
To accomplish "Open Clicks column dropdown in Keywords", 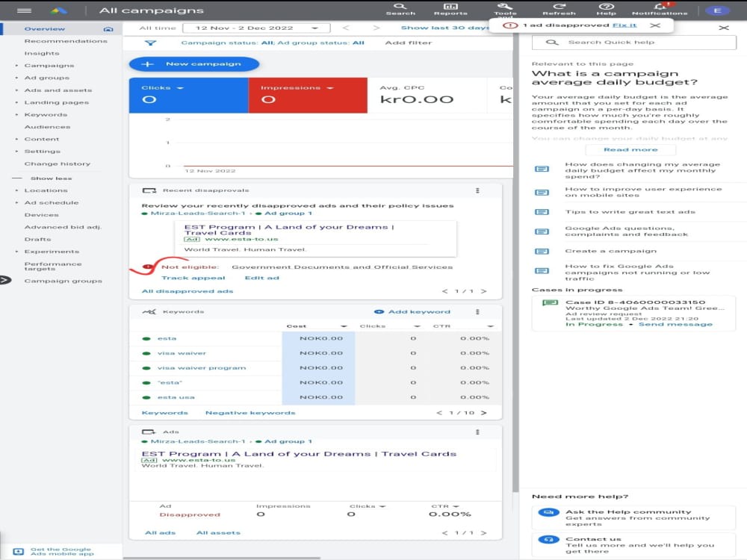I will tap(418, 326).
